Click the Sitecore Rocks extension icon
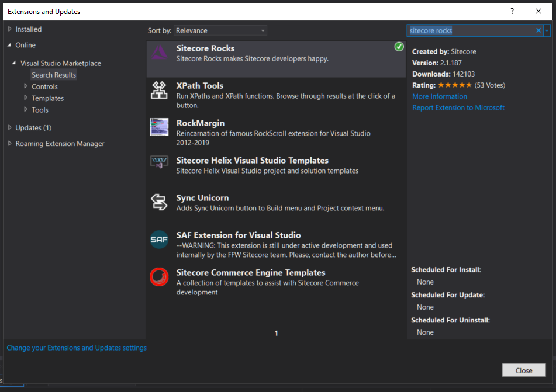The height and width of the screenshot is (392, 556). 159,53
